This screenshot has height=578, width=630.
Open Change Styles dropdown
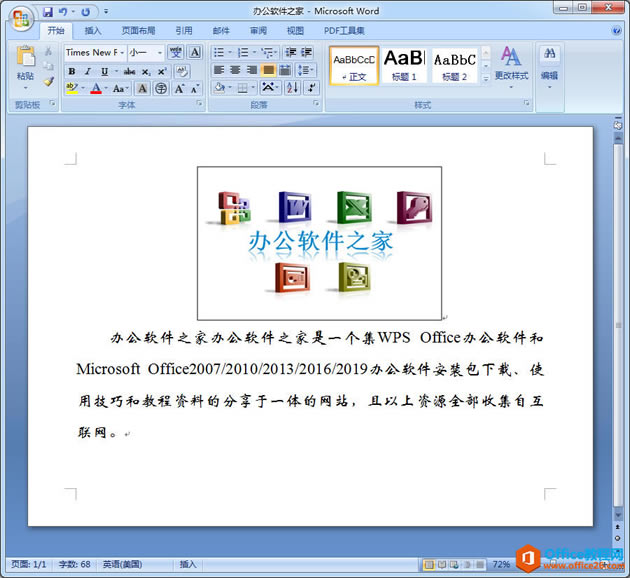click(x=511, y=67)
